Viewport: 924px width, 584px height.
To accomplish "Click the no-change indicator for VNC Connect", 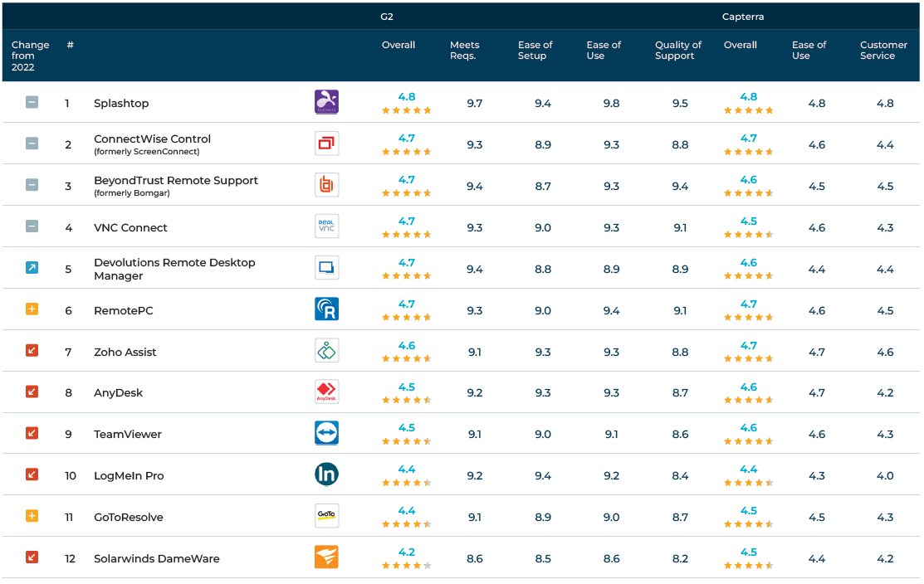I will point(32,226).
